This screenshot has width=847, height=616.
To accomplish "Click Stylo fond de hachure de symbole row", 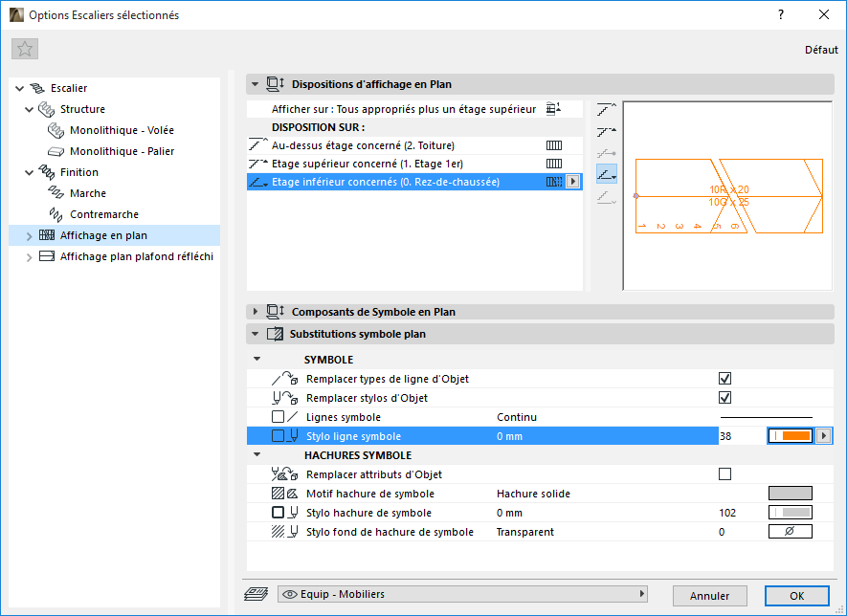I will tap(540, 532).
